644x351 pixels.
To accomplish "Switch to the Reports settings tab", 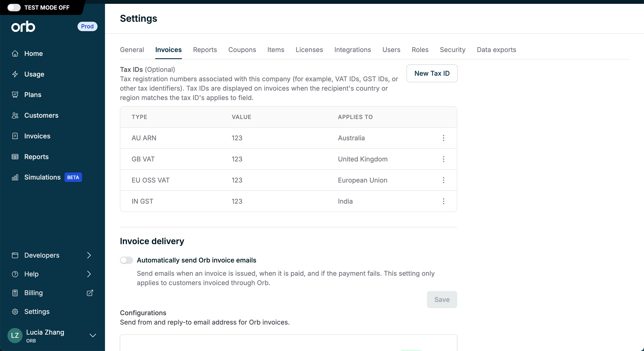I will coord(205,49).
